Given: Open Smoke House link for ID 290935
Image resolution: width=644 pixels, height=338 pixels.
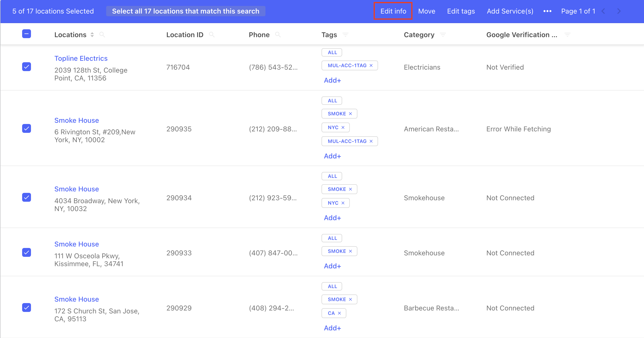Looking at the screenshot, I should point(76,120).
